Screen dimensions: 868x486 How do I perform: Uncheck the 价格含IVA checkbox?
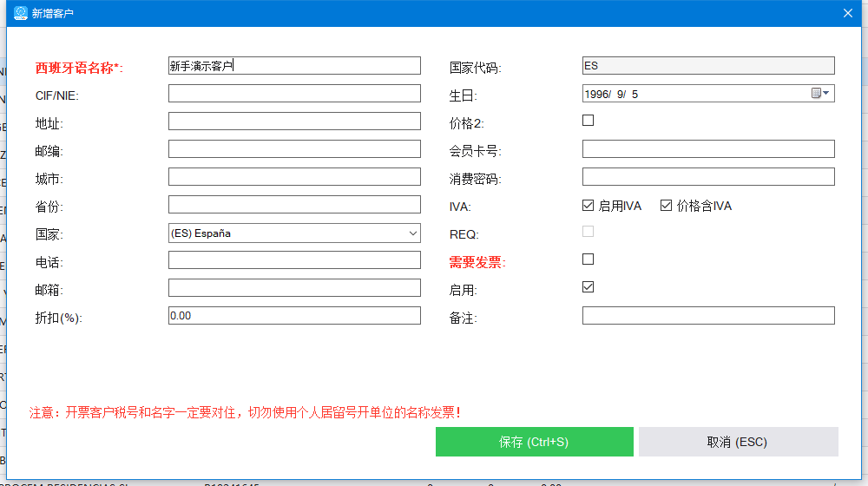[666, 206]
